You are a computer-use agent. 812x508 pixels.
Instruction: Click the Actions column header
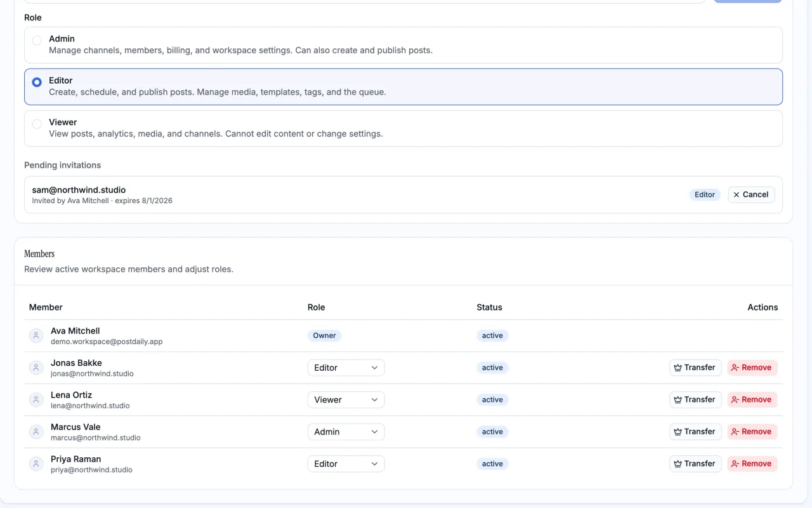pyautogui.click(x=763, y=307)
